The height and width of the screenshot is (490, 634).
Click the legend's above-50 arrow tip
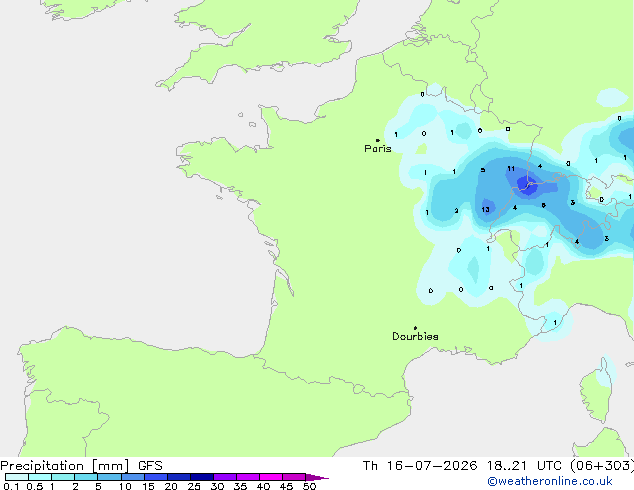317,477
